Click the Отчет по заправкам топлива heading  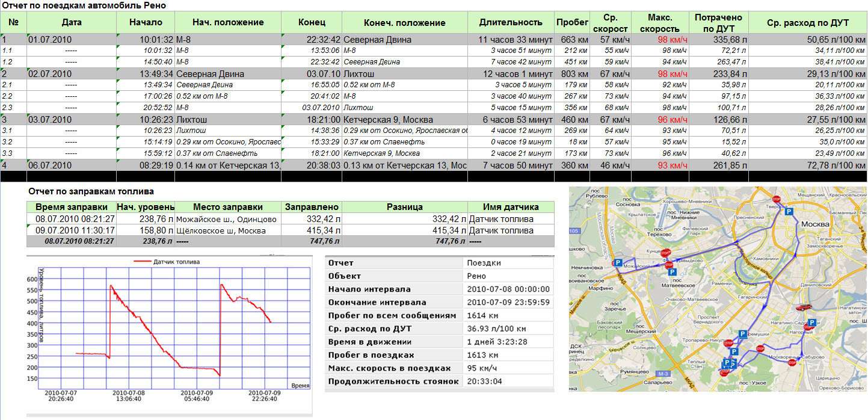click(x=91, y=191)
